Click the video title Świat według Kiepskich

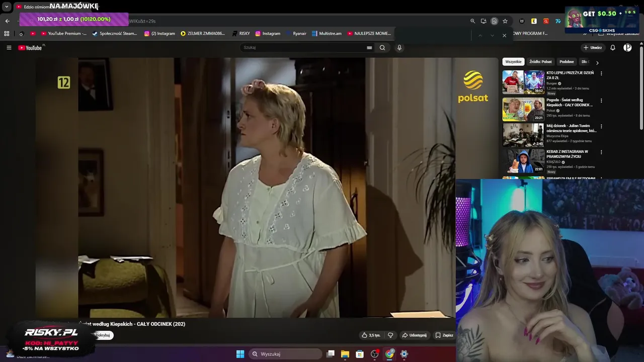click(132, 324)
